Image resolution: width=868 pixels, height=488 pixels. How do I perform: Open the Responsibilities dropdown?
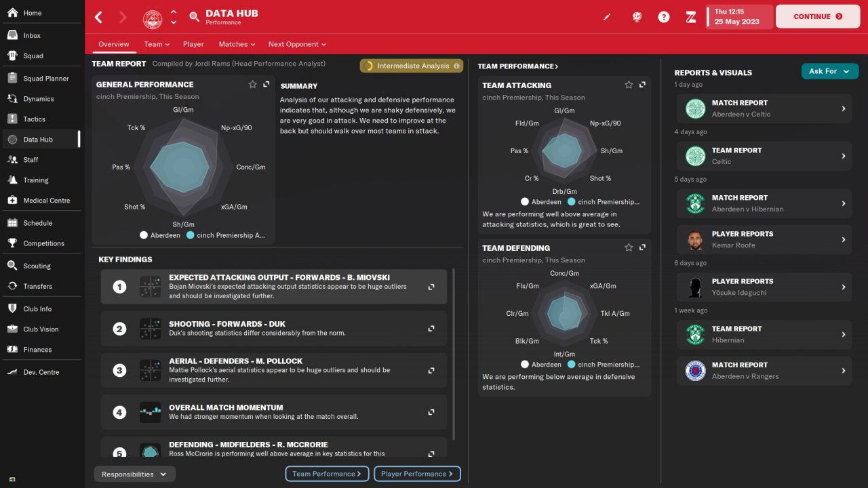click(135, 474)
